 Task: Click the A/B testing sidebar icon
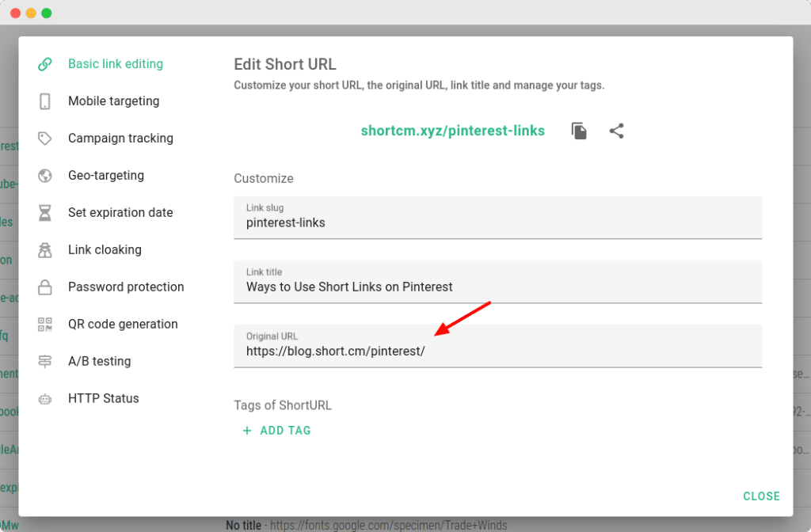(44, 361)
